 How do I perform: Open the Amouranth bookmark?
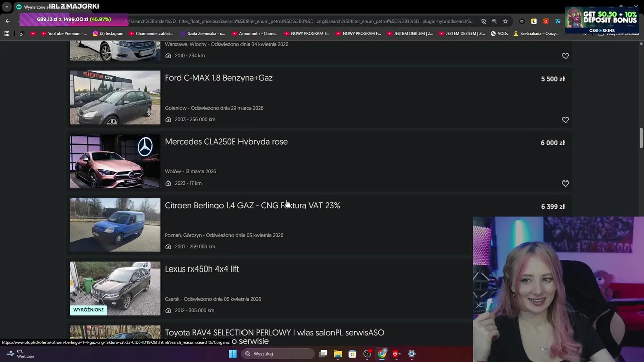pos(255,33)
